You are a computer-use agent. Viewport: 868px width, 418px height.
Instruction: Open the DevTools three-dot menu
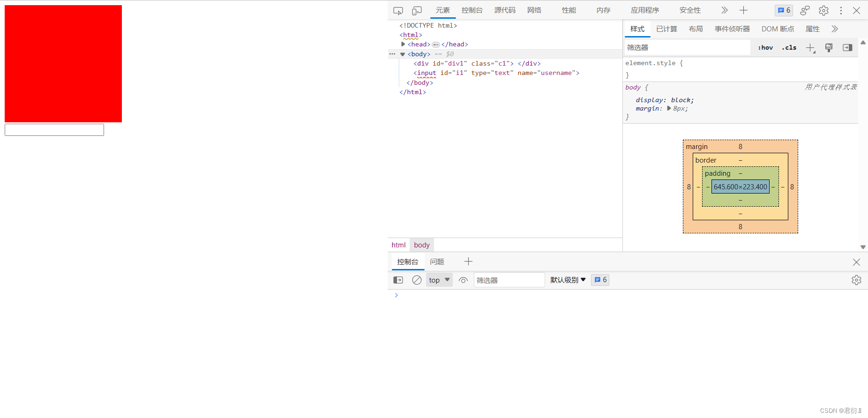pos(841,10)
